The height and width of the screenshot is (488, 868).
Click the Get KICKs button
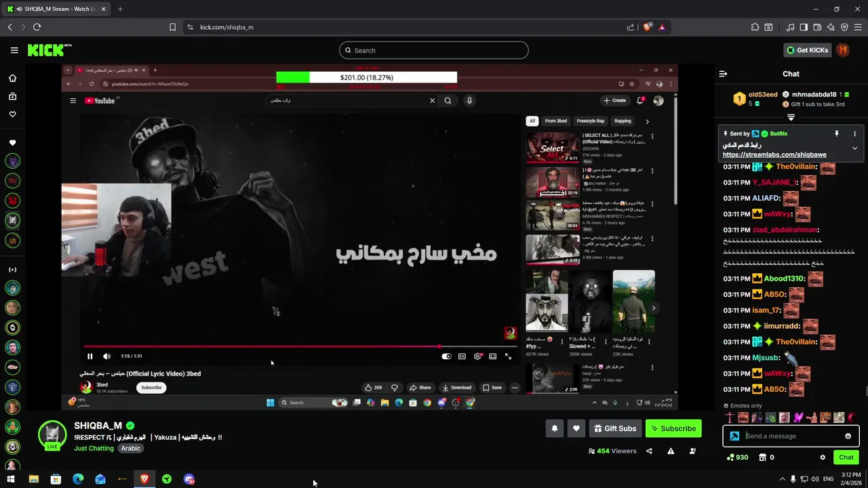(x=807, y=50)
